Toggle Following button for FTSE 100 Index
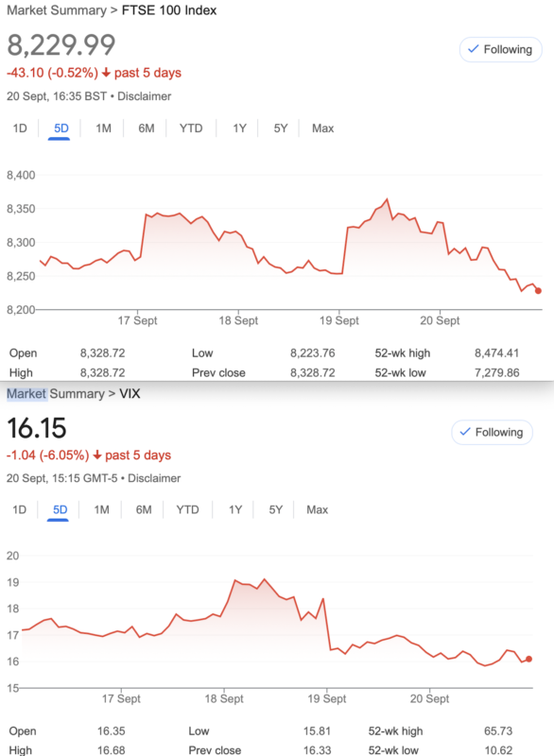Screen dimensions: 554x756 click(500, 50)
